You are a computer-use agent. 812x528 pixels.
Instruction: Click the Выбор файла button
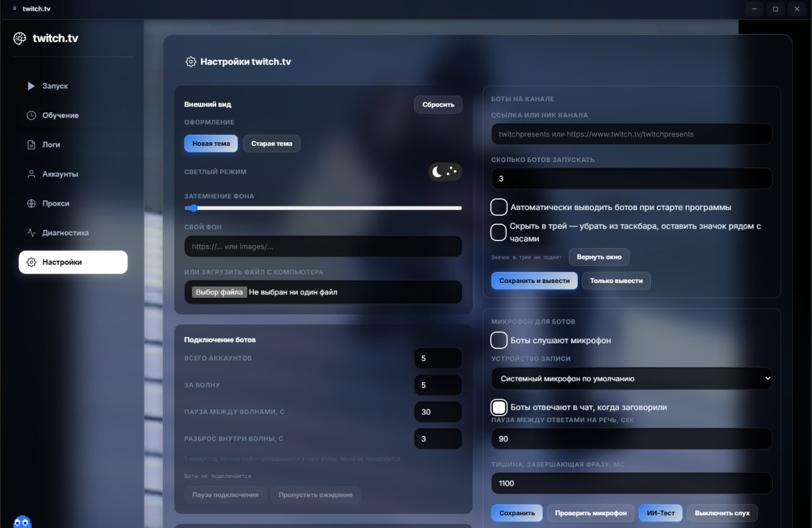219,293
